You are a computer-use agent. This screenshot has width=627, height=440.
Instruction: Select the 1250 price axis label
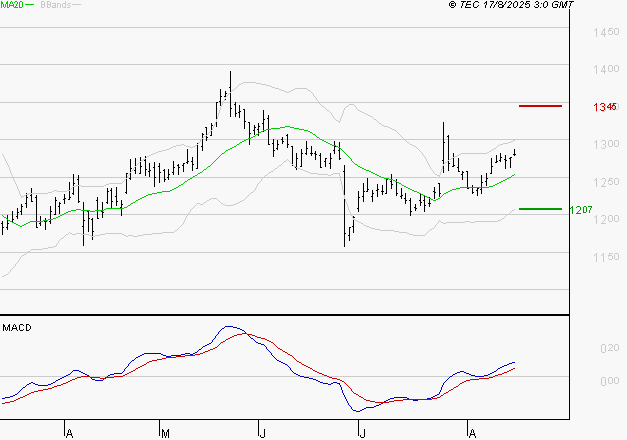pyautogui.click(x=603, y=183)
